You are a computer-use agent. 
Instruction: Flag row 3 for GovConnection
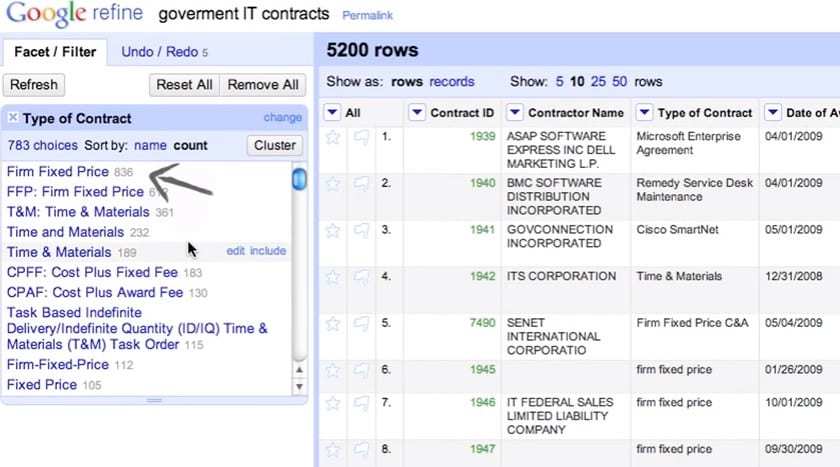361,231
